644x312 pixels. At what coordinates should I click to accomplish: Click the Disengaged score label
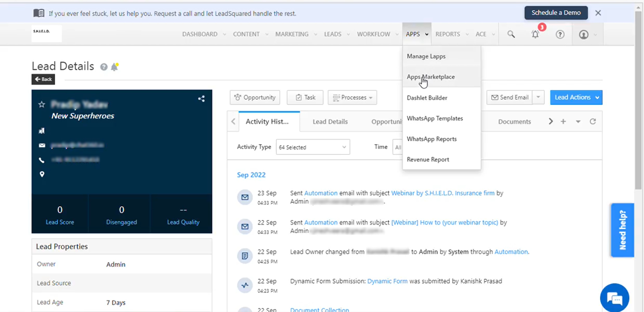pyautogui.click(x=121, y=222)
